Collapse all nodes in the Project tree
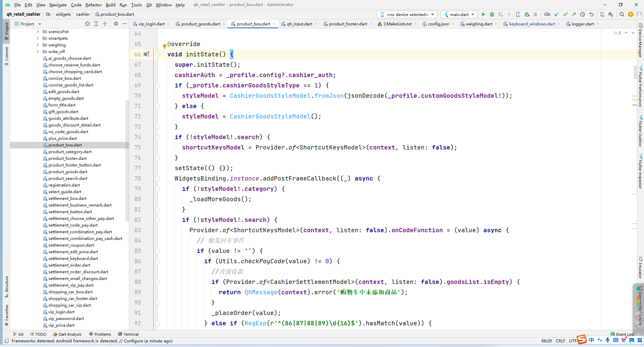 (x=105, y=24)
